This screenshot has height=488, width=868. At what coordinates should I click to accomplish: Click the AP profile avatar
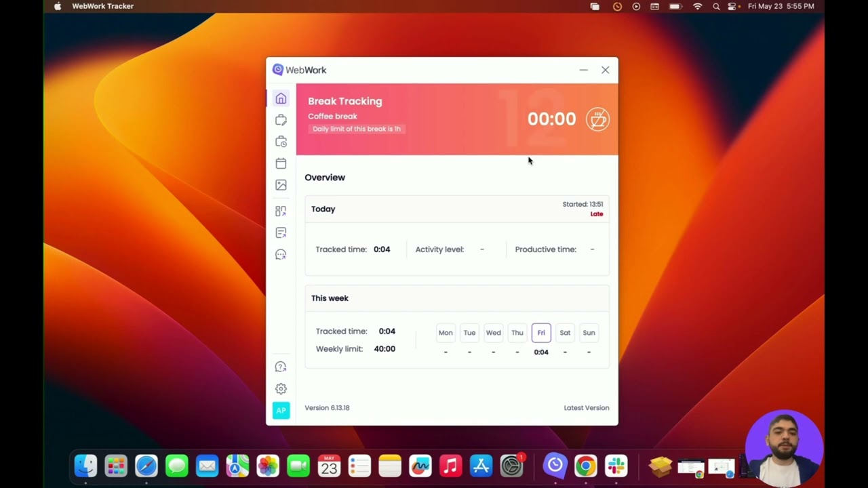pyautogui.click(x=281, y=410)
